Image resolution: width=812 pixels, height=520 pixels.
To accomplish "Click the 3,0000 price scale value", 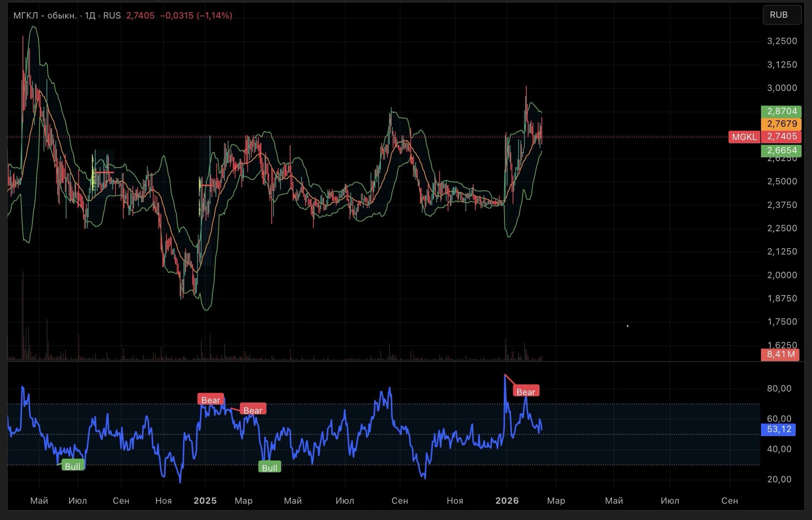I will click(x=782, y=88).
